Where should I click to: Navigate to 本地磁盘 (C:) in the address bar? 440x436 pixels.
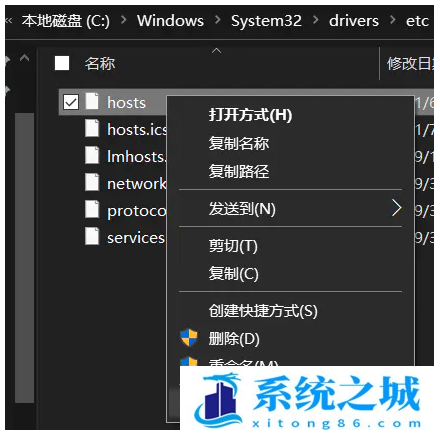click(x=66, y=21)
